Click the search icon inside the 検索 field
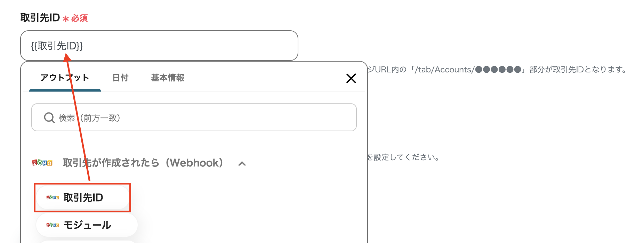Screen dimensions: 644x243 (x=49, y=118)
